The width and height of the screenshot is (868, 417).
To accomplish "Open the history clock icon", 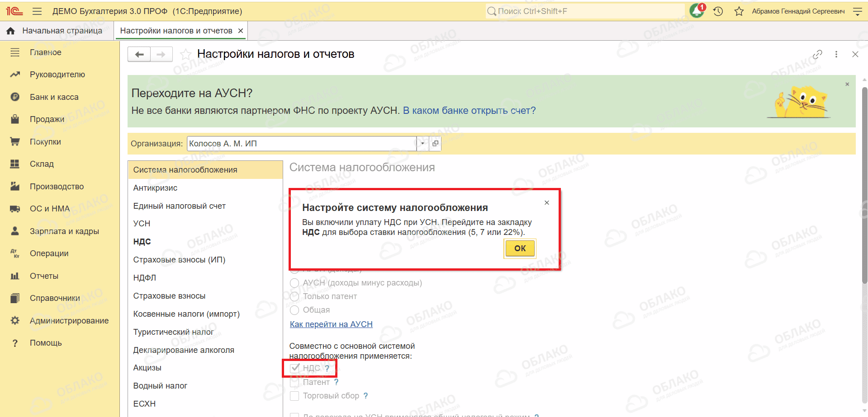I will (x=718, y=11).
